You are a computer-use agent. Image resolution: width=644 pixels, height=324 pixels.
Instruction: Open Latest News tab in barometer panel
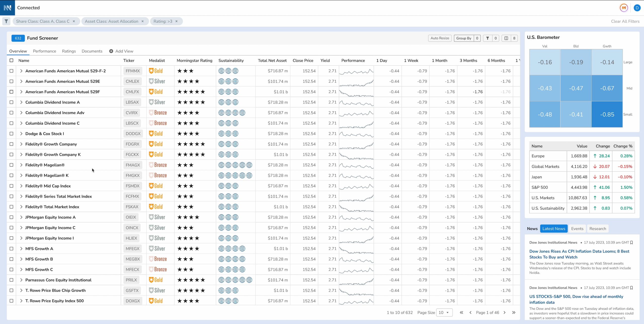[x=553, y=229]
